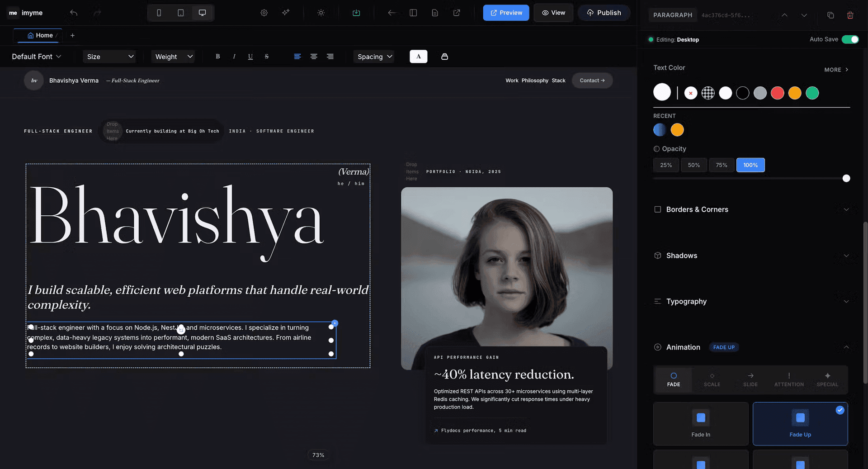Switch to desktop device view
This screenshot has height=469, width=868.
click(x=202, y=13)
